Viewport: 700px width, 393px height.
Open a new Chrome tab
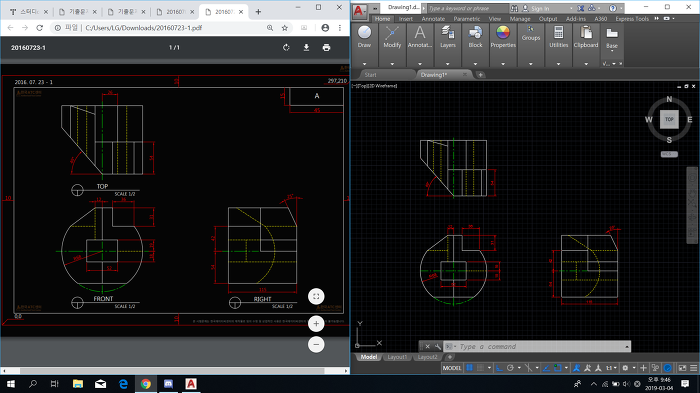point(258,12)
